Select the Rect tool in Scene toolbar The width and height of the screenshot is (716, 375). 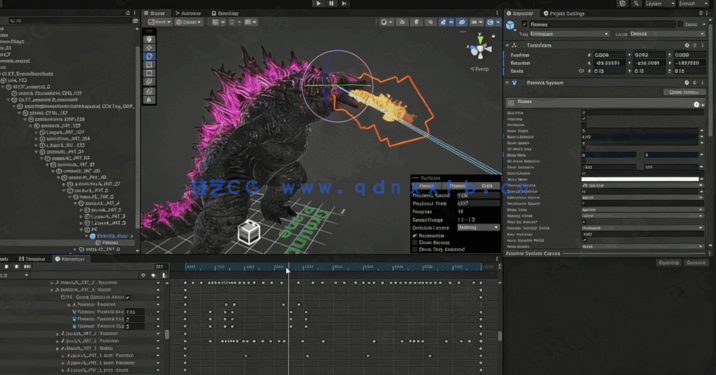149,74
